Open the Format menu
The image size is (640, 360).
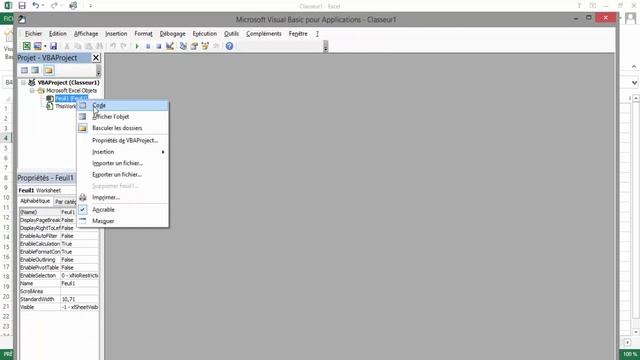coord(143,34)
